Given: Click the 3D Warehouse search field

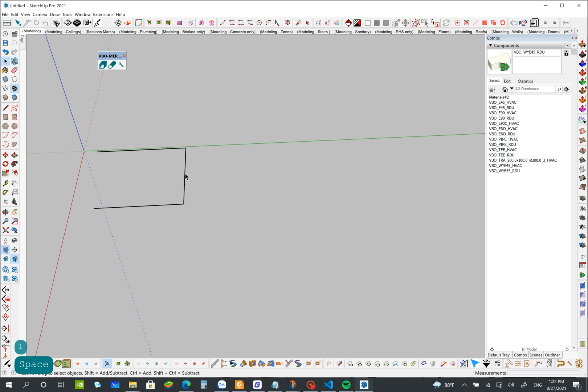Looking at the screenshot, I should click(535, 89).
